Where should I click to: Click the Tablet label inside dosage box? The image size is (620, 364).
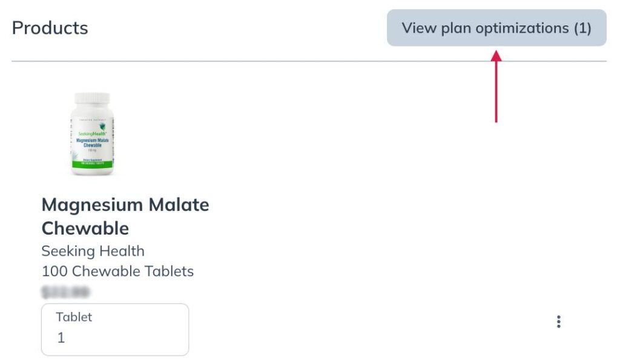coord(74,317)
